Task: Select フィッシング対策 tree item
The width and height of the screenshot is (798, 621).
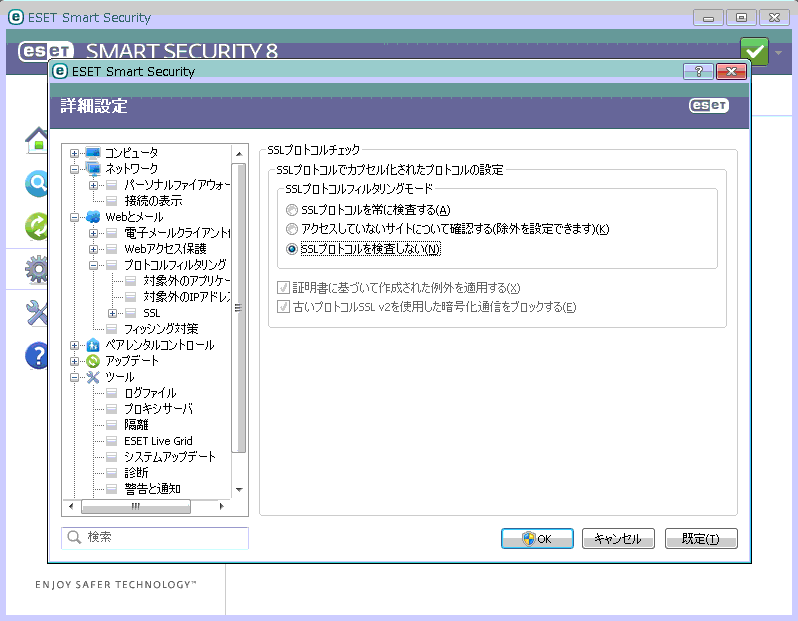Action: (x=161, y=329)
